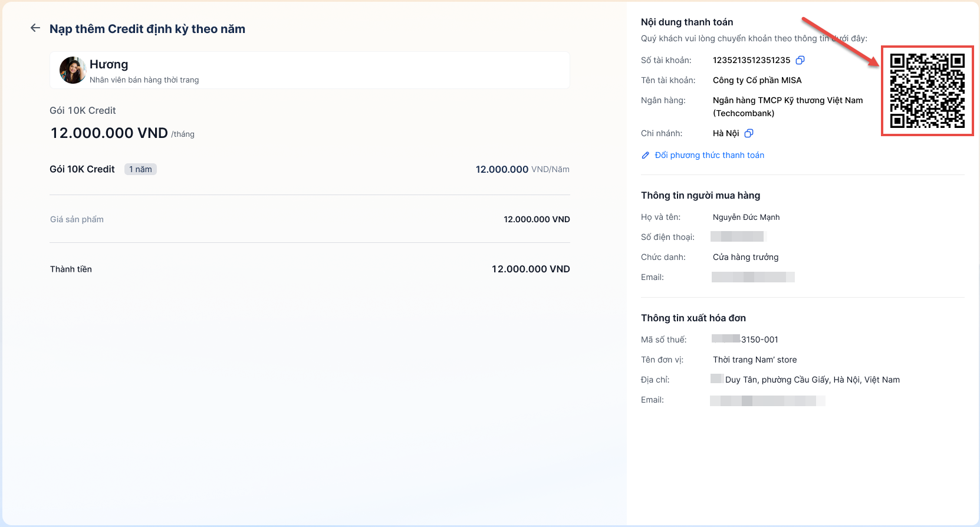Screen dimensions: 980x527
Task: Click the payment QR code
Action: 927,91
